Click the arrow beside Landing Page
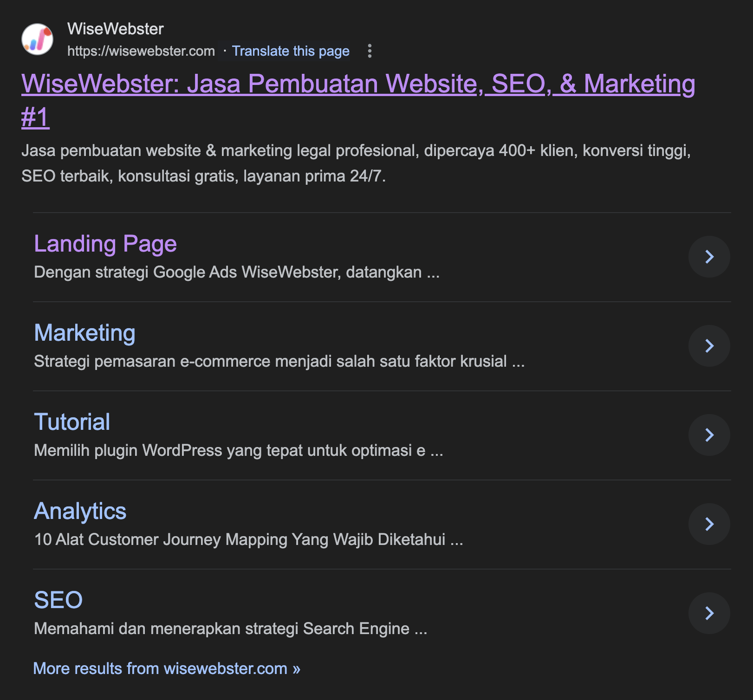 [709, 257]
